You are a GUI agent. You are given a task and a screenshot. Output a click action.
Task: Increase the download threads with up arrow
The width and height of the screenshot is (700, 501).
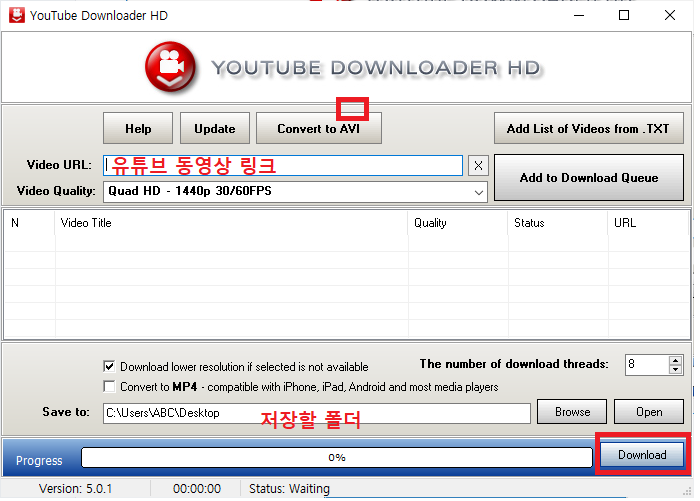[675, 360]
